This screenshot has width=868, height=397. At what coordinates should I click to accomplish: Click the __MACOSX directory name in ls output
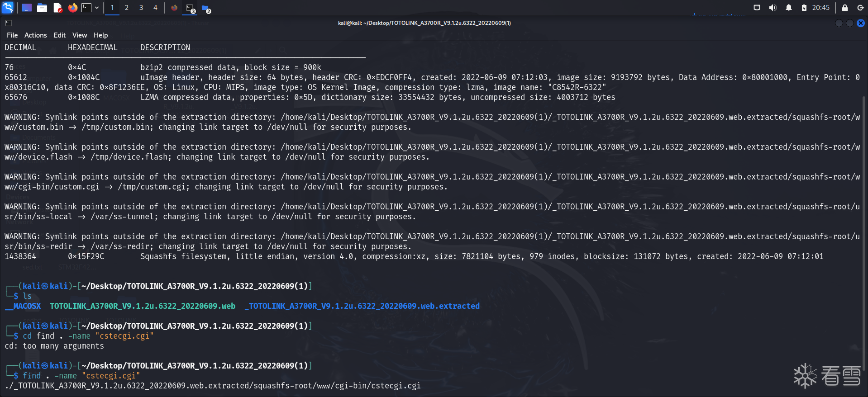click(23, 306)
